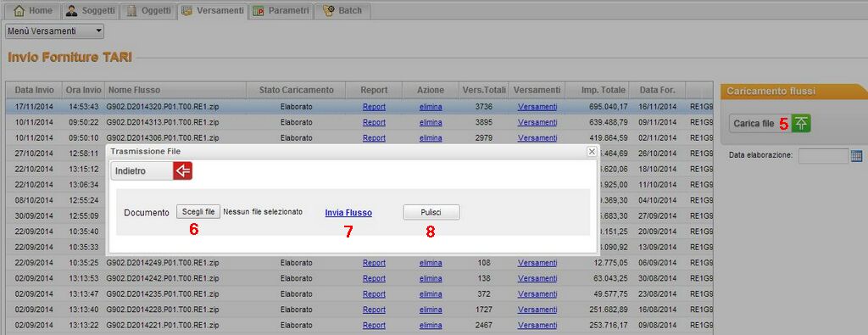Click the total amount 695.040,17
The height and width of the screenshot is (335, 868).
pyautogui.click(x=609, y=107)
